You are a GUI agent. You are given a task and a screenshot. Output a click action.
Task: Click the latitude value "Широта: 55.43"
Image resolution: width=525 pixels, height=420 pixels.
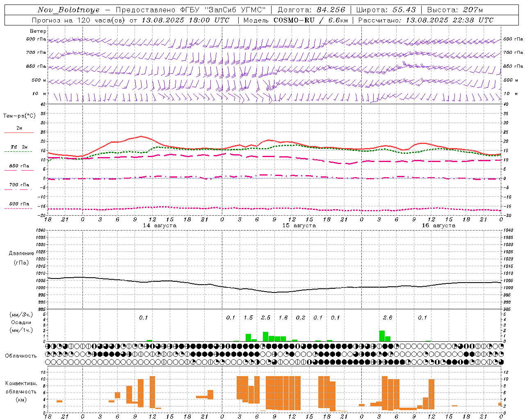[386, 10]
